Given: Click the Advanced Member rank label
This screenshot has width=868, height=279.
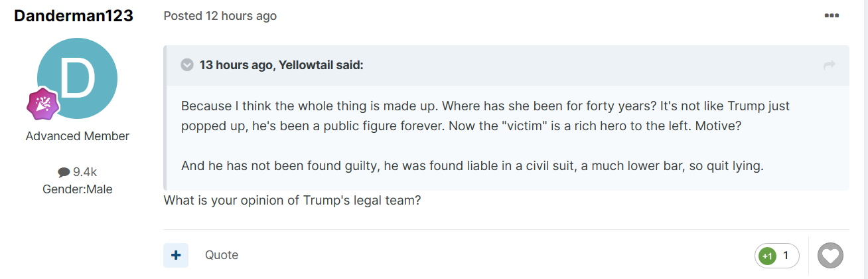Looking at the screenshot, I should [78, 136].
